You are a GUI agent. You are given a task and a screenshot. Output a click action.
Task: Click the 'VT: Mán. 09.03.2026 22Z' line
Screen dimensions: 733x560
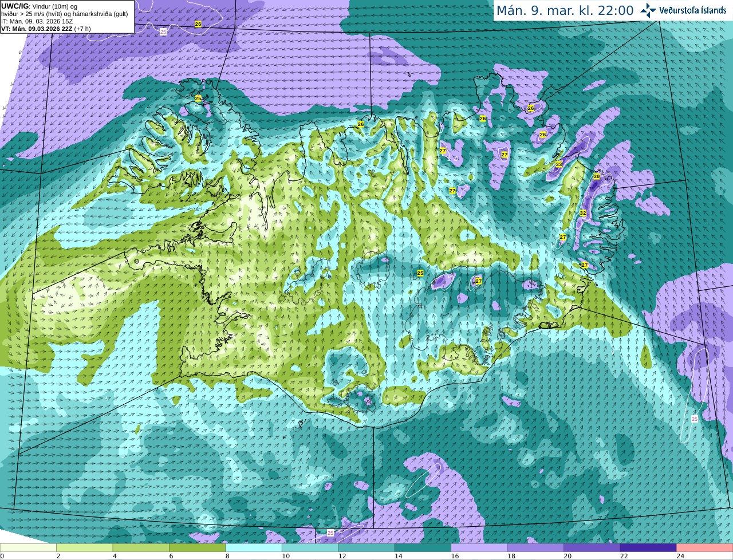[x=37, y=29]
